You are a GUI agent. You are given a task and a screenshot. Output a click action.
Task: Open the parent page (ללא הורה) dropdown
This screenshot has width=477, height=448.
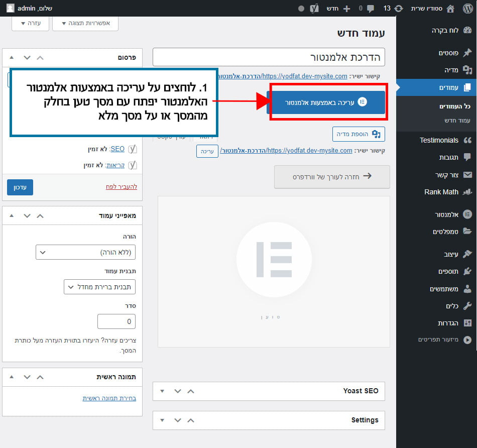click(86, 252)
